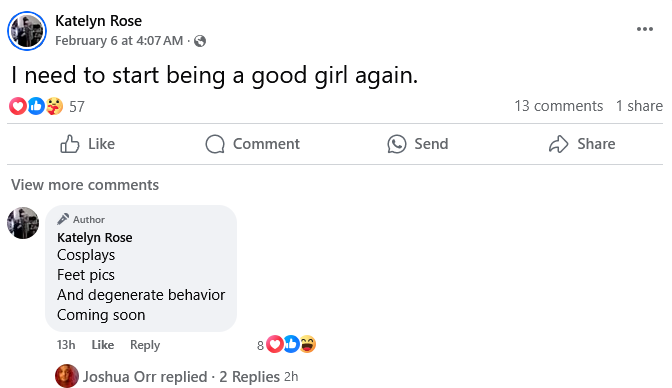The image size is (672, 388).
Task: Open the three-dot post options menu
Action: pyautogui.click(x=645, y=29)
